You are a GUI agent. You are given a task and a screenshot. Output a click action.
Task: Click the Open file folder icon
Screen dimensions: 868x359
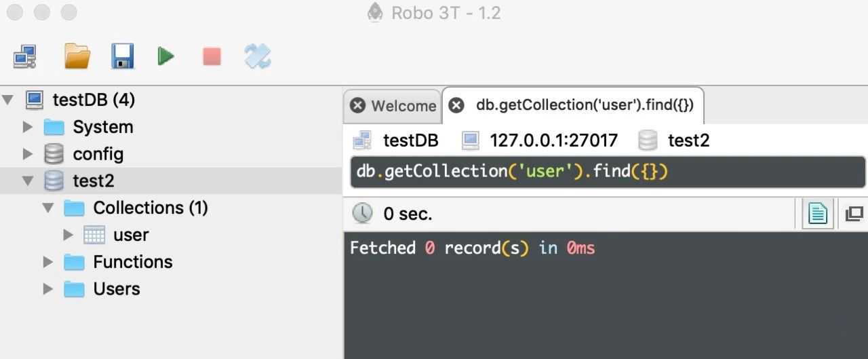coord(77,56)
